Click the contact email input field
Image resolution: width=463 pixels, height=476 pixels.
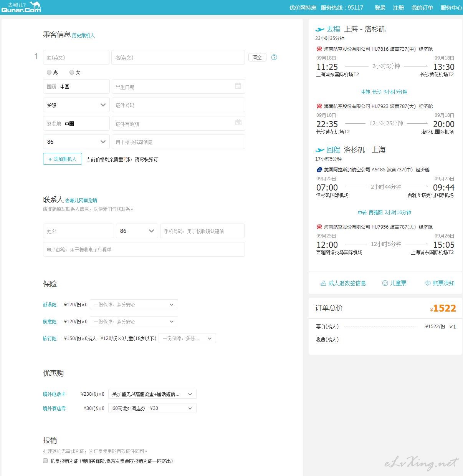[x=144, y=249]
